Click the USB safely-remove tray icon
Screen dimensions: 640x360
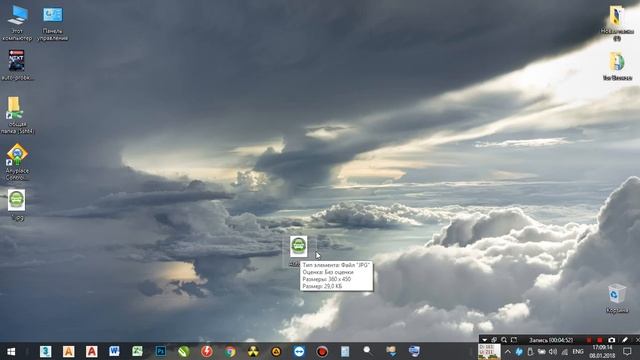[530, 351]
